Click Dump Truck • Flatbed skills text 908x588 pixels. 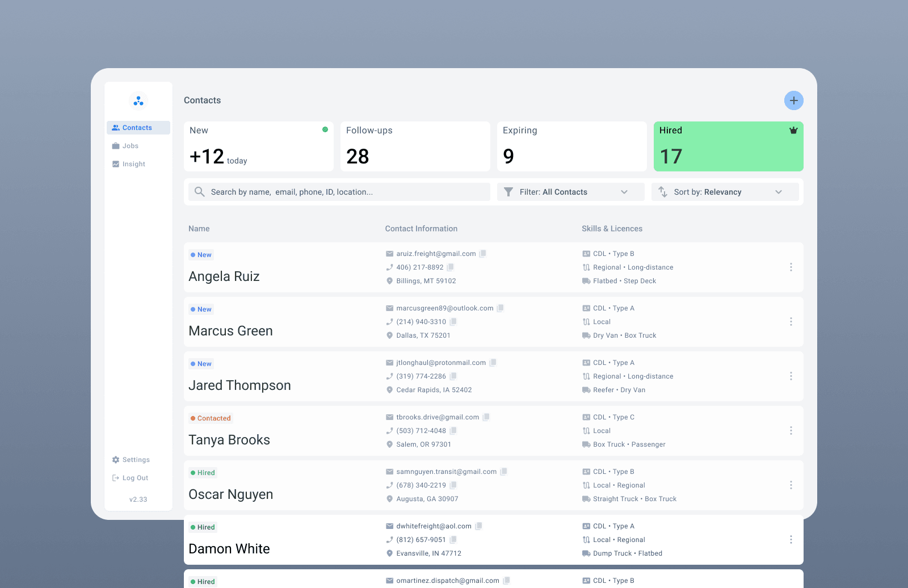click(628, 553)
